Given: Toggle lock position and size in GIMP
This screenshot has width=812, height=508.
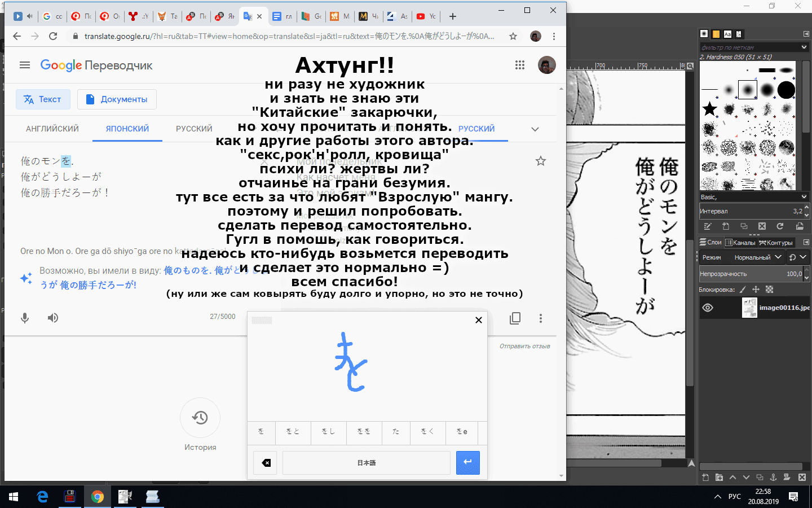Looking at the screenshot, I should [x=756, y=290].
